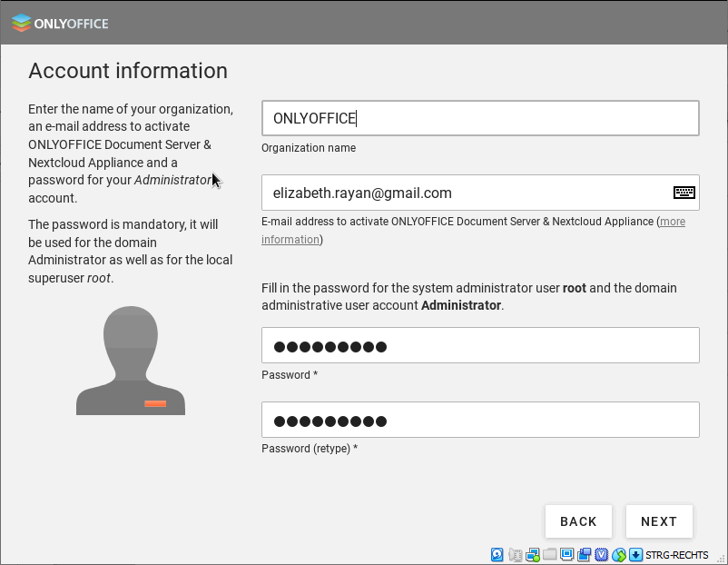Screen dimensions: 728x565
Task: Select the Password field
Action: pyautogui.click(x=480, y=346)
